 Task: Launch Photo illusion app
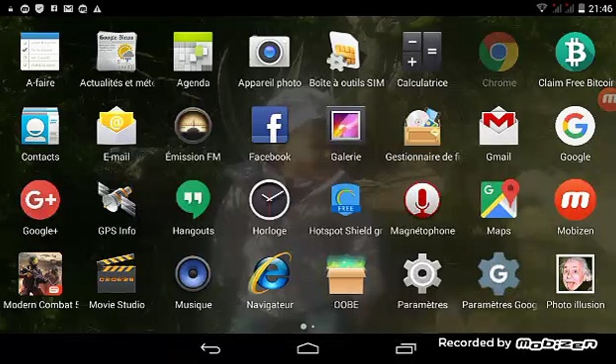575,274
